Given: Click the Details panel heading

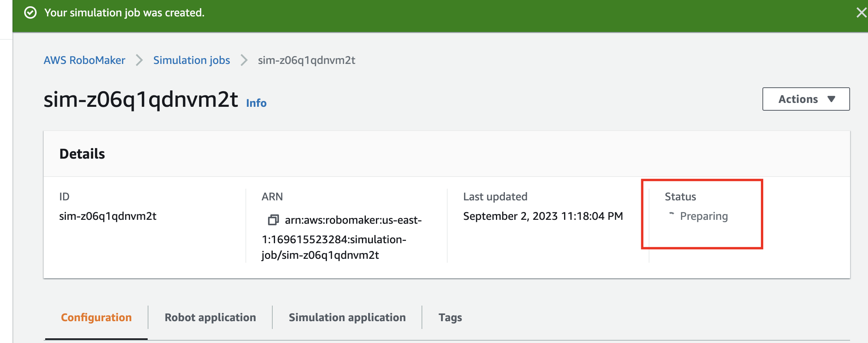Looking at the screenshot, I should point(82,154).
